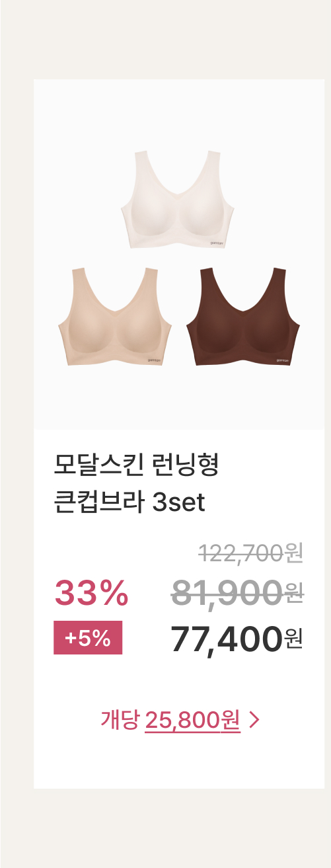Click the brown bra image
Screen dimensions: 331x868
coord(243,316)
